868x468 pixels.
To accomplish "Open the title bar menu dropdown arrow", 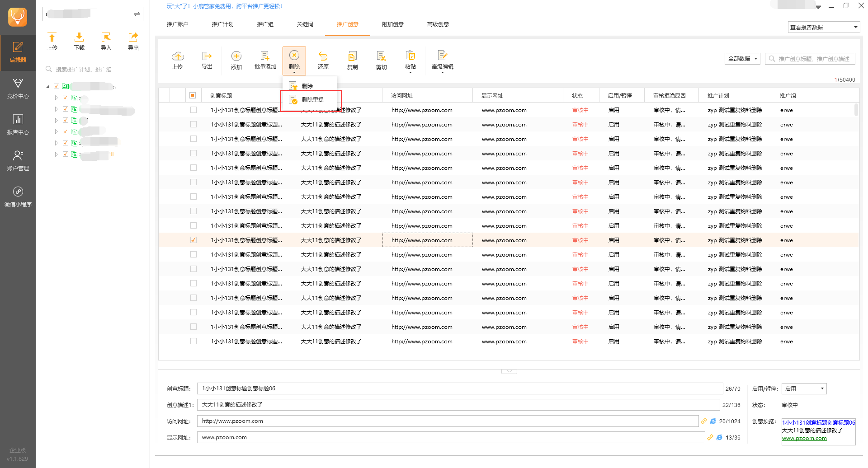I will click(x=818, y=7).
